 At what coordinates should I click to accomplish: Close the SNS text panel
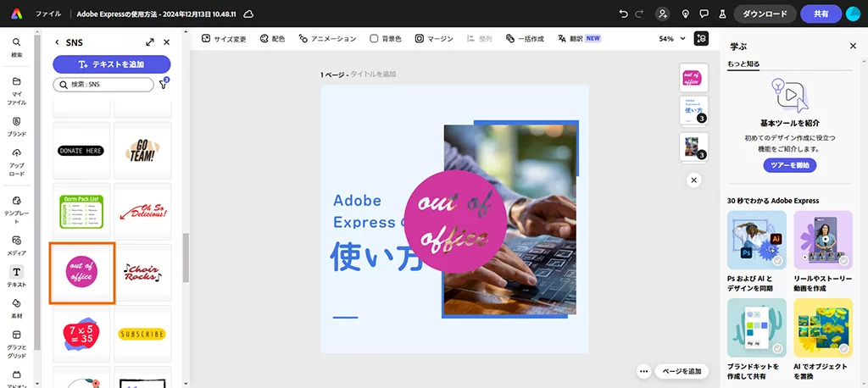[x=167, y=42]
